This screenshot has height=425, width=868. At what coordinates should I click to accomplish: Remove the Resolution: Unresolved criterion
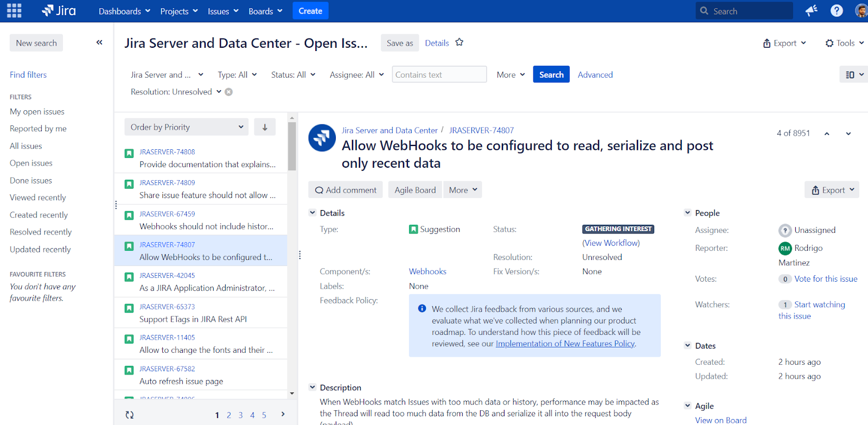229,92
